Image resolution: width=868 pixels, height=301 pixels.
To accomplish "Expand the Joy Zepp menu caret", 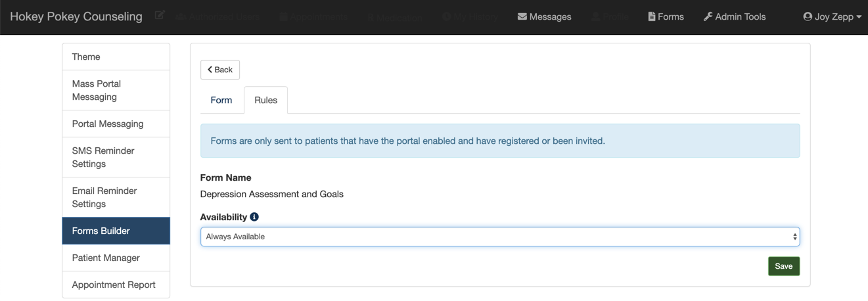I will (859, 17).
